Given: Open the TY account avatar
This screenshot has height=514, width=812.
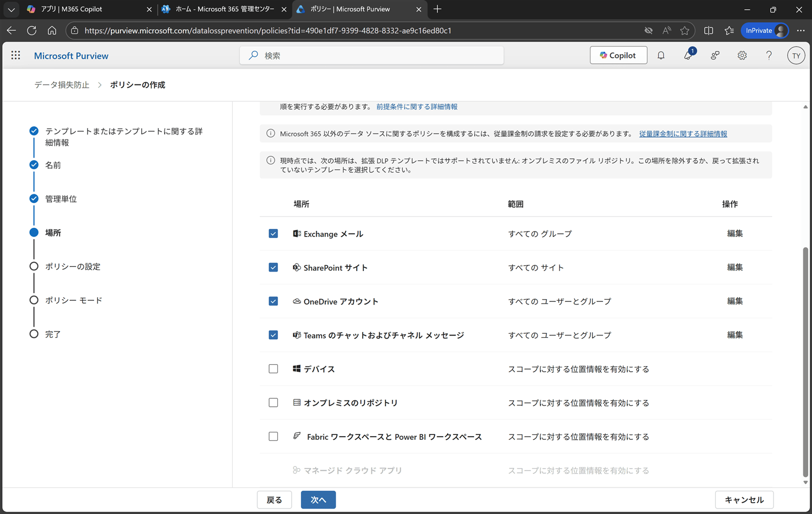Looking at the screenshot, I should tap(796, 55).
